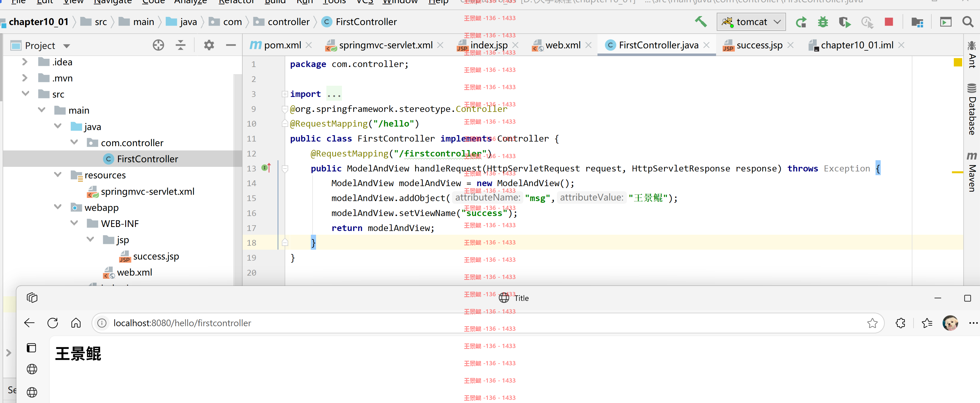Collapse the main folder
Viewport: 980px width, 403px height.
[41, 110]
